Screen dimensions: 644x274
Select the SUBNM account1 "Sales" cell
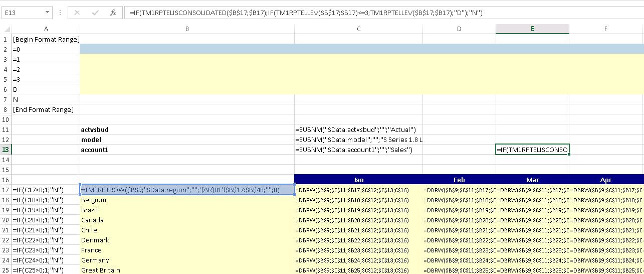(x=358, y=150)
